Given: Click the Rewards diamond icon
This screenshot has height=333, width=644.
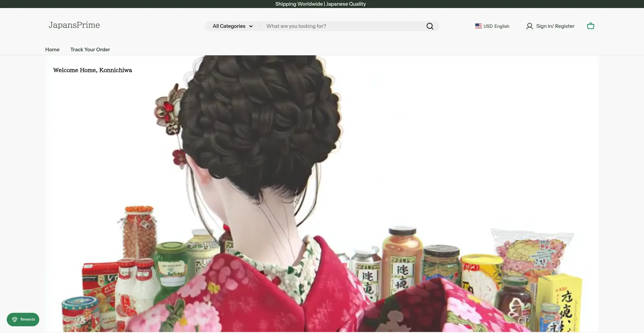Looking at the screenshot, I should 15,319.
